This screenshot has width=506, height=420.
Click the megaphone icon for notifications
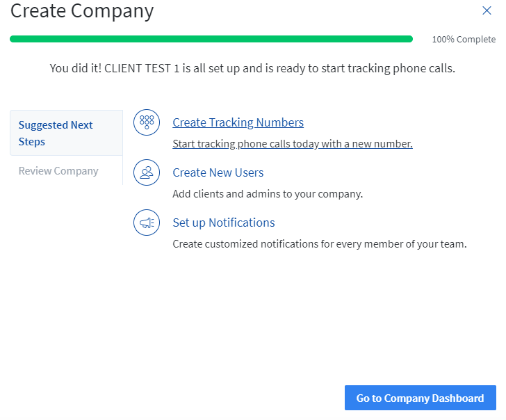[147, 223]
